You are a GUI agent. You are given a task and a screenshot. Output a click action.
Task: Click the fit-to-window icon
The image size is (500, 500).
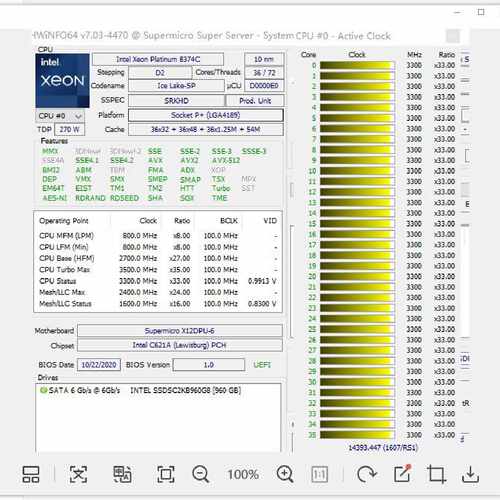(166, 474)
